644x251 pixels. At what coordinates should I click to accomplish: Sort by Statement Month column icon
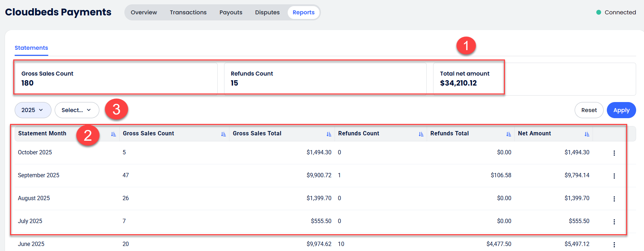click(x=113, y=134)
